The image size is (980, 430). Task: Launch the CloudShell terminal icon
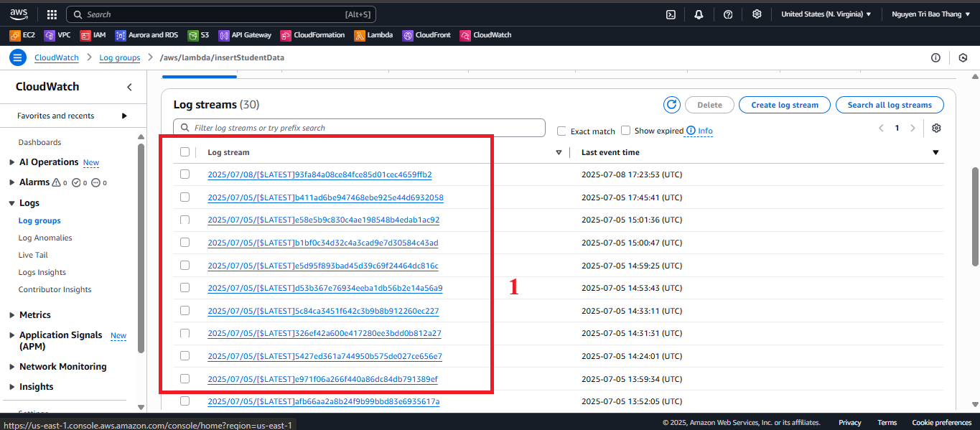(x=671, y=14)
